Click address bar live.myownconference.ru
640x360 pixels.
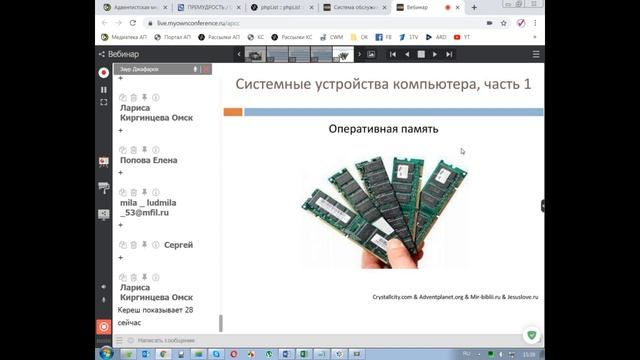coord(198,23)
